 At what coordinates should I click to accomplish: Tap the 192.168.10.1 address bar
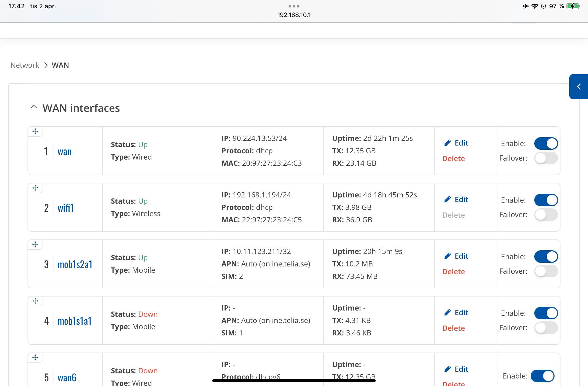tap(294, 15)
